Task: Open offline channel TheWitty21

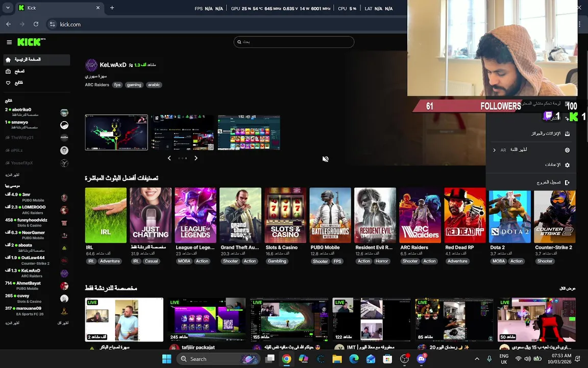Action: (x=37, y=137)
